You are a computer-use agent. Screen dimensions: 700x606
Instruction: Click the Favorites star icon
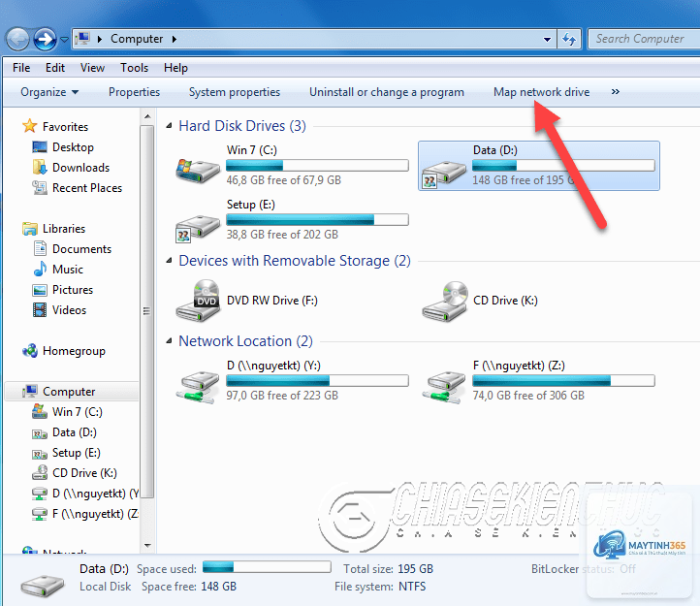pyautogui.click(x=29, y=126)
